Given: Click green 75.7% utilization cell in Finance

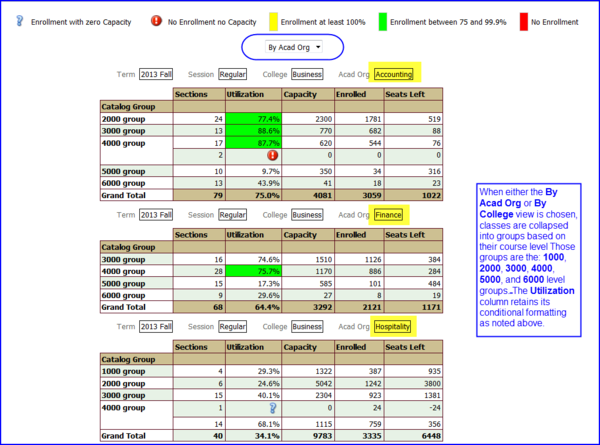Looking at the screenshot, I should coord(254,271).
